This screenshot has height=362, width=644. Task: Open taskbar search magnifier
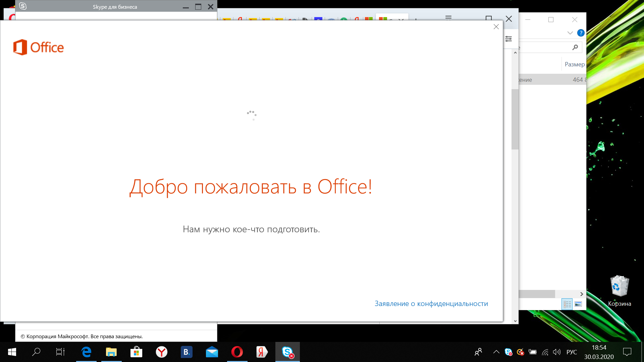coord(36,352)
